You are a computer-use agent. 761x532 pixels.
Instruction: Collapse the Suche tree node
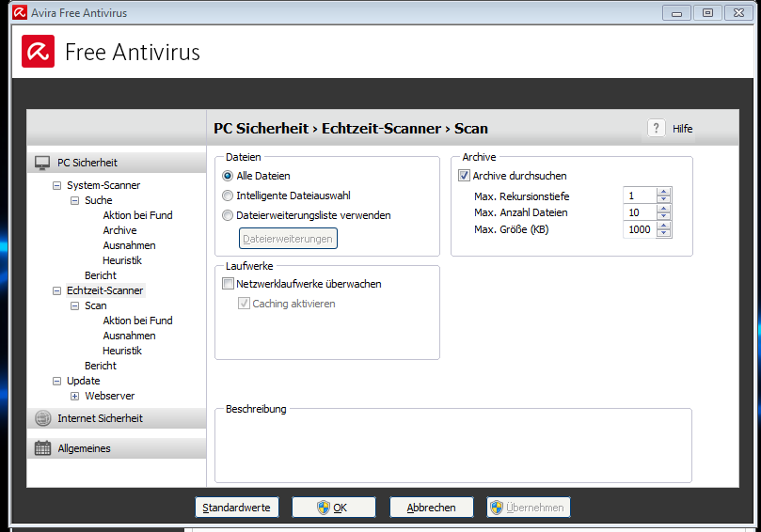click(74, 200)
